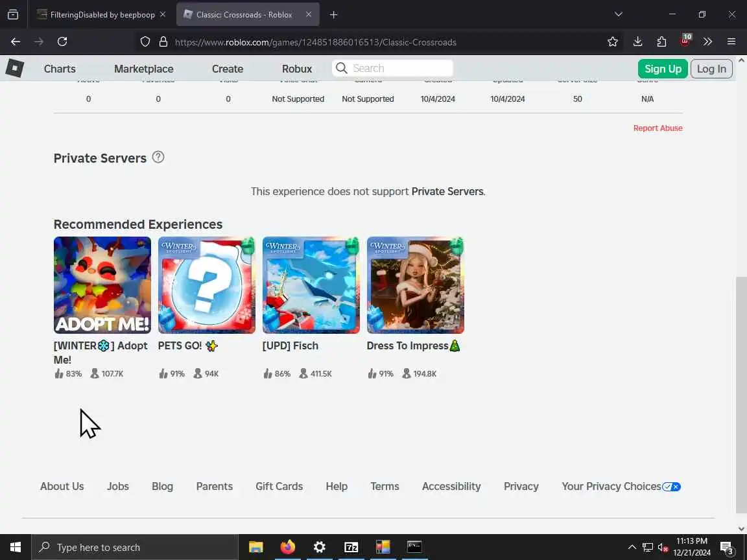Open the Firefox View icon beside tabs
747x560 pixels.
13,15
